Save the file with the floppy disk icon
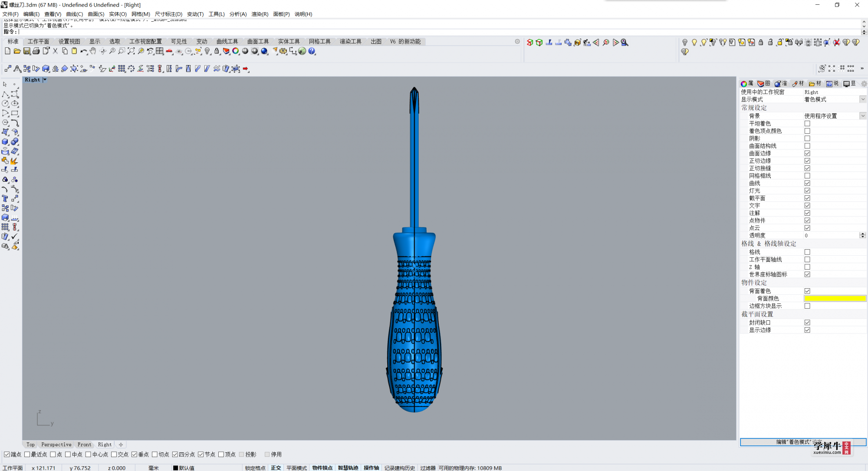 [x=26, y=51]
